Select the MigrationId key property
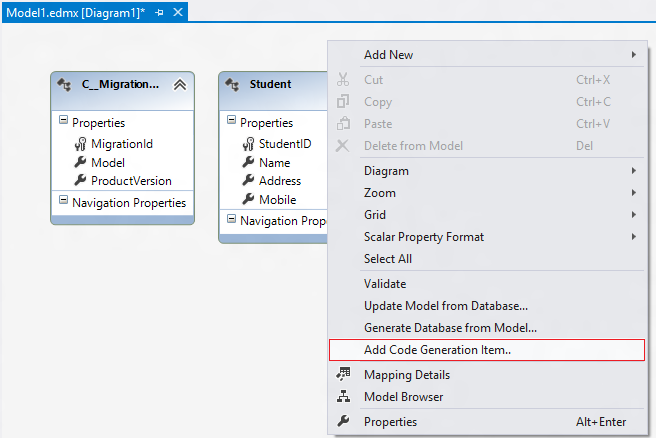 (x=121, y=144)
